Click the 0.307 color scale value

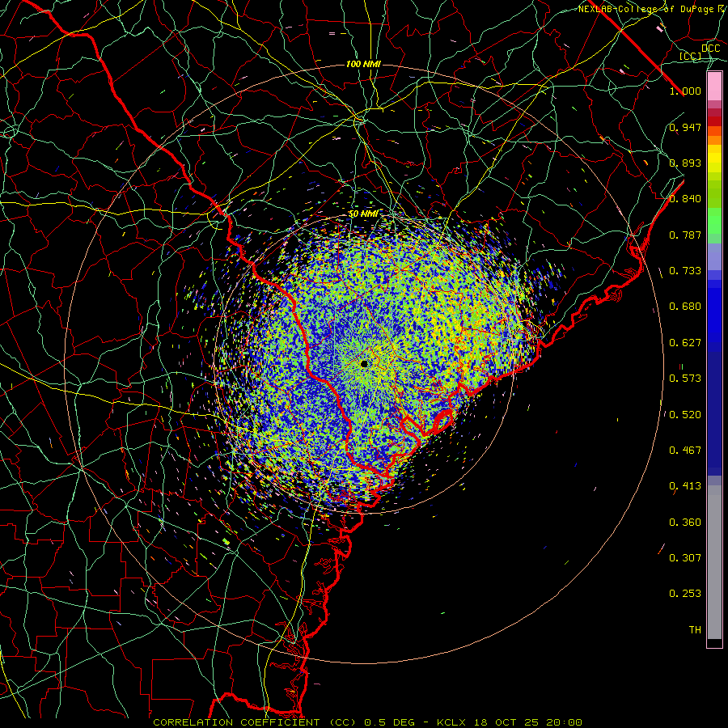coord(685,558)
